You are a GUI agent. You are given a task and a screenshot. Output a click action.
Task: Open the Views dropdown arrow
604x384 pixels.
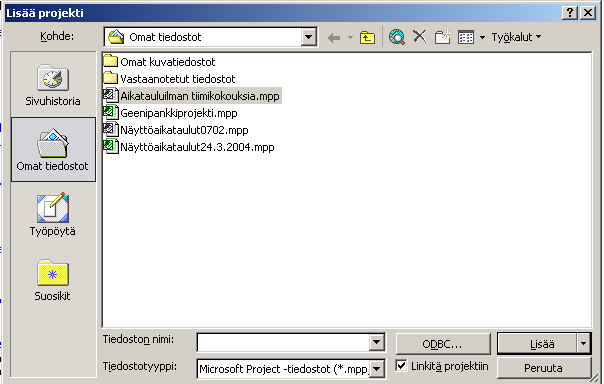(x=482, y=37)
